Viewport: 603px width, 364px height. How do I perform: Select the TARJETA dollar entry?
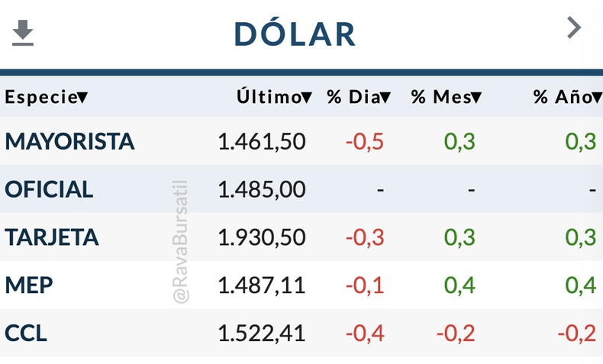pos(52,237)
